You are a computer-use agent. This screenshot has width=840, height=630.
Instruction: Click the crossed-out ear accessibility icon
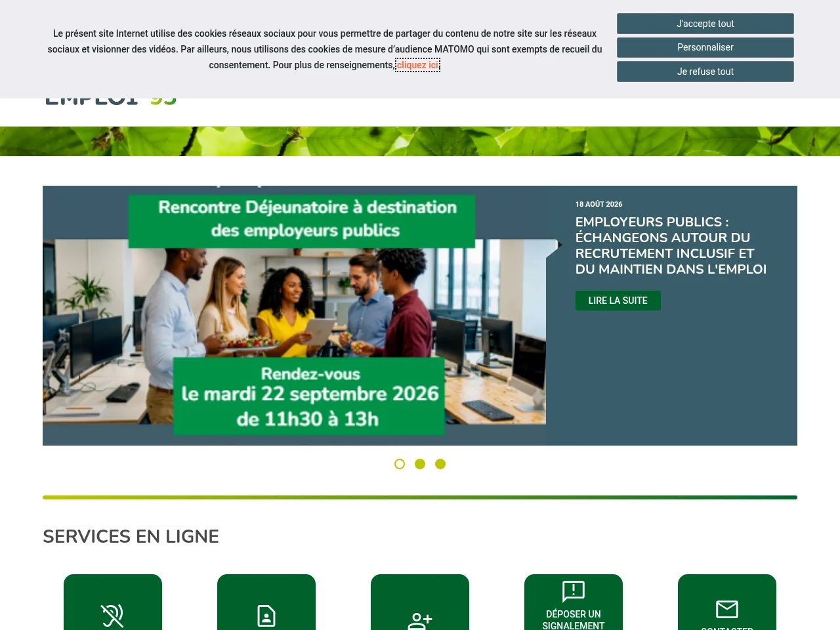tap(112, 616)
